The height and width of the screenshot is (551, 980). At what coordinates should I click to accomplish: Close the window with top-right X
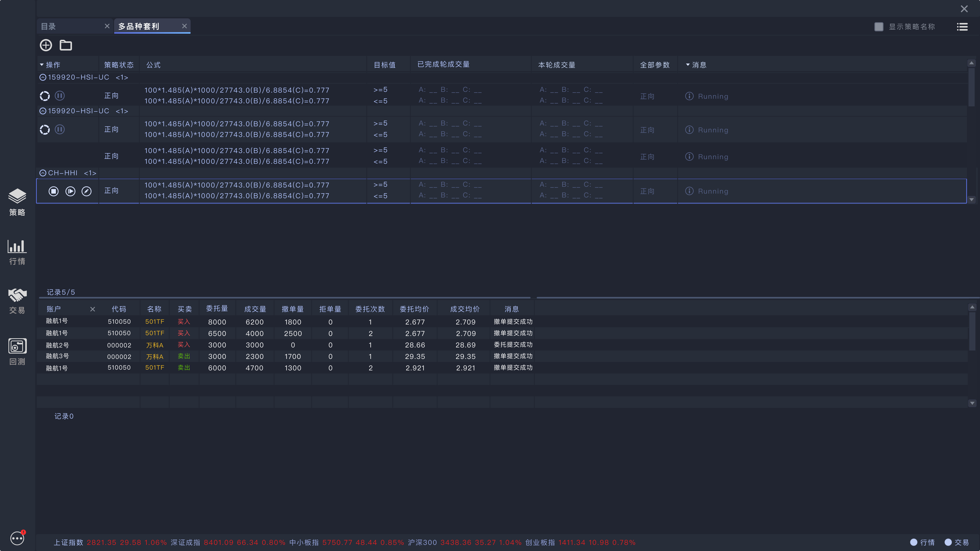pos(964,9)
